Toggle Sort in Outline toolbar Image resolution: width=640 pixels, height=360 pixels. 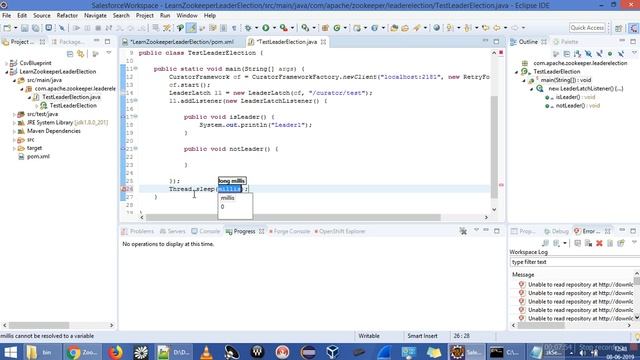(x=577, y=54)
